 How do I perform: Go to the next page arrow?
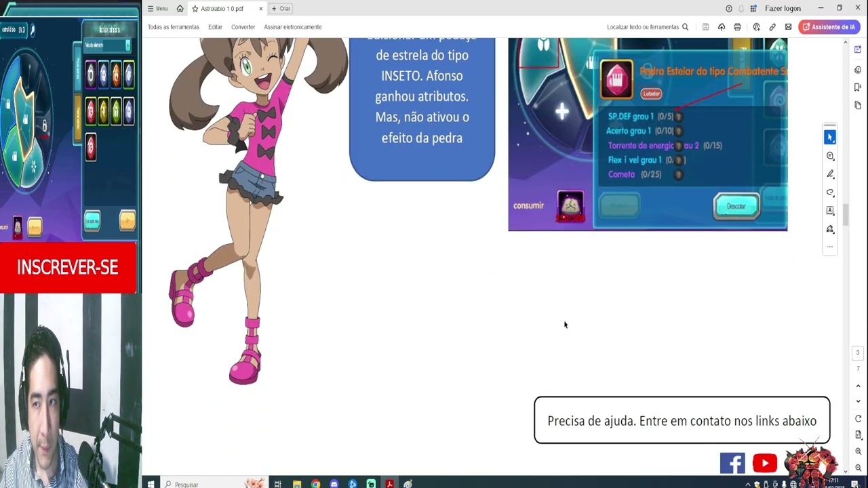[858, 401]
